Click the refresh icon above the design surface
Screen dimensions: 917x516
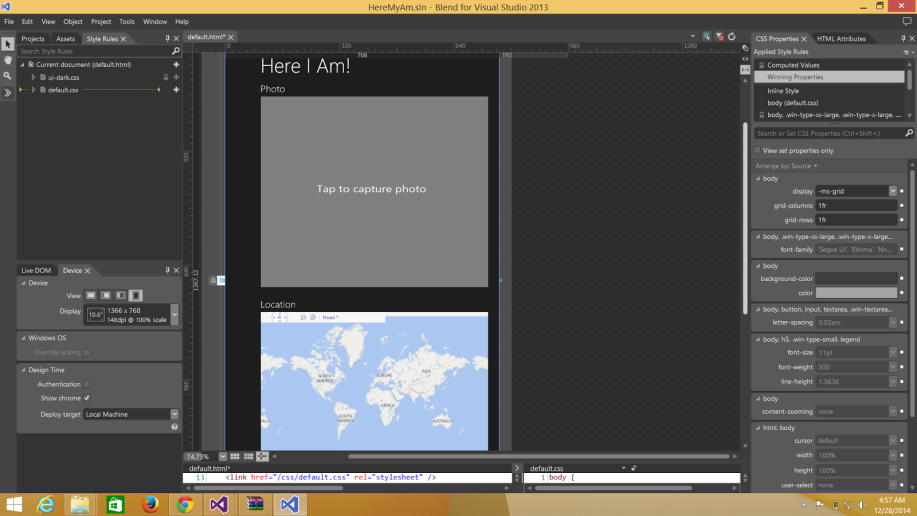[x=731, y=37]
